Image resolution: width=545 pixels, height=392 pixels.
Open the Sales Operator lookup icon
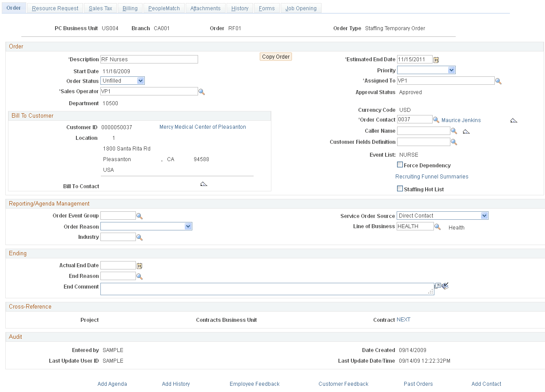[x=202, y=91]
